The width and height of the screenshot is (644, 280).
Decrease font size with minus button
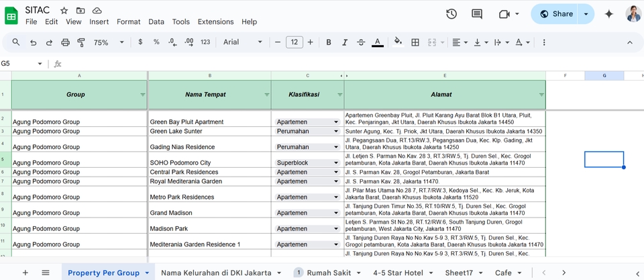click(278, 42)
